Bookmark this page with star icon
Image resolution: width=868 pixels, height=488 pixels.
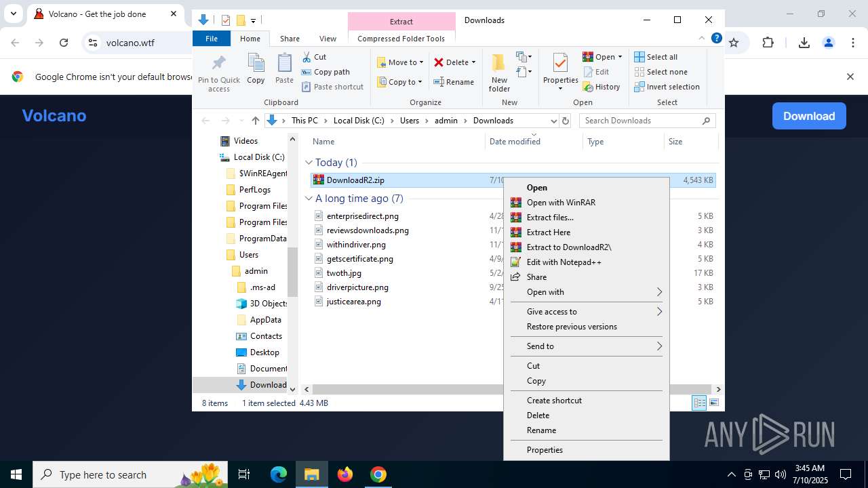coord(734,43)
